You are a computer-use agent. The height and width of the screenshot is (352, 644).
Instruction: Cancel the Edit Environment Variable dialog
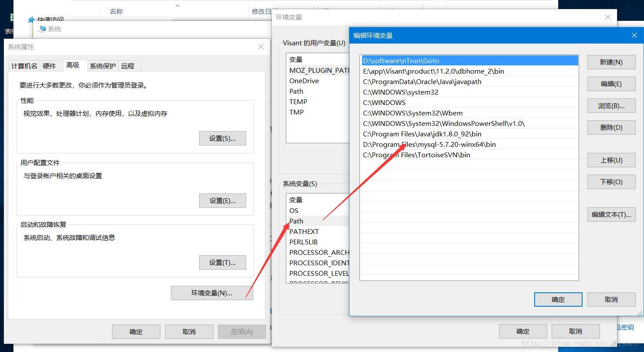pyautogui.click(x=611, y=299)
